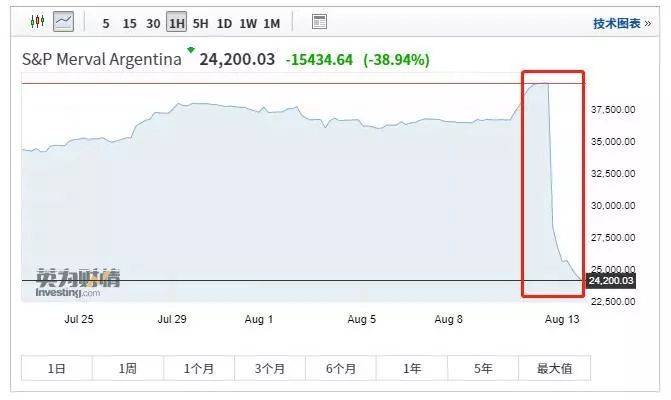Switch to candlestick chart type
The width and height of the screenshot is (671, 400).
pos(38,21)
